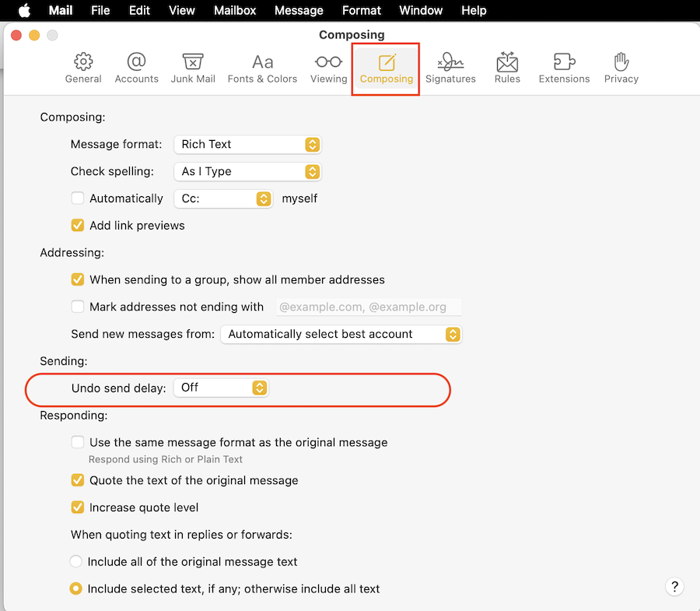Open the Mail menu
700x611 pixels.
[x=60, y=10]
